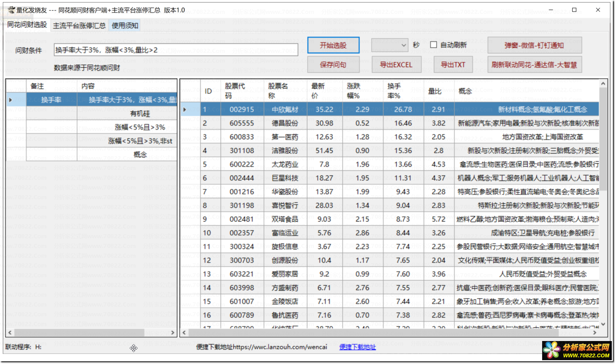Click concept cell 地方国资改革;上海国资改革
This screenshot has height=364, width=616.
click(526, 137)
